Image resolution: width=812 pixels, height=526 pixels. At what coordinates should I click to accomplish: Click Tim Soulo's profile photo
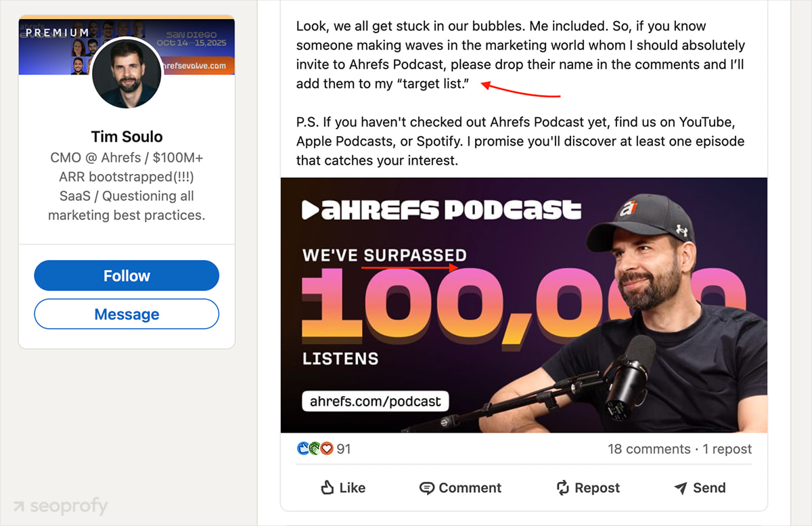[127, 73]
